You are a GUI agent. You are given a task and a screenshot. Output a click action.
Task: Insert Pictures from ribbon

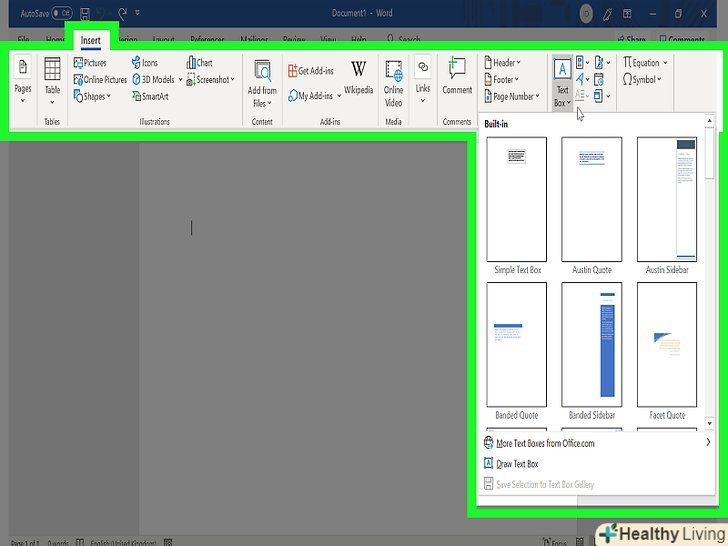pos(90,63)
